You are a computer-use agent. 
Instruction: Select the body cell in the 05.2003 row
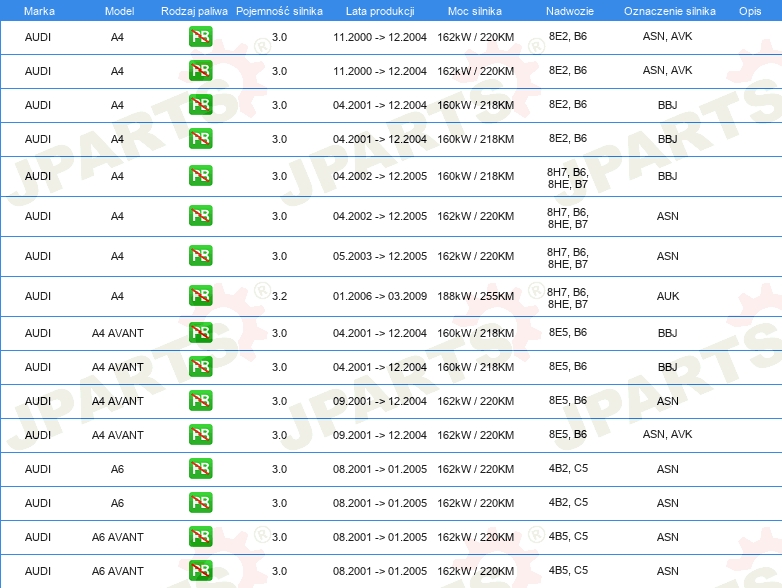(568, 258)
